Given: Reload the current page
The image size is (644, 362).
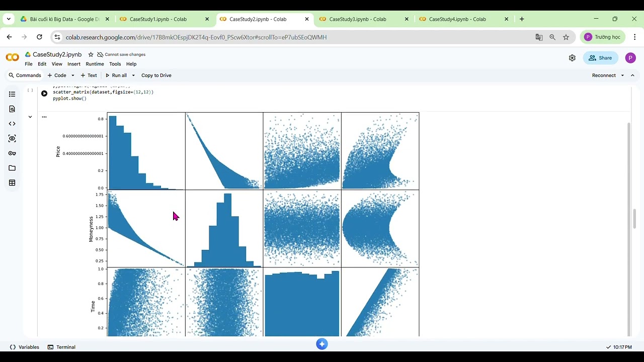Looking at the screenshot, I should tap(39, 37).
